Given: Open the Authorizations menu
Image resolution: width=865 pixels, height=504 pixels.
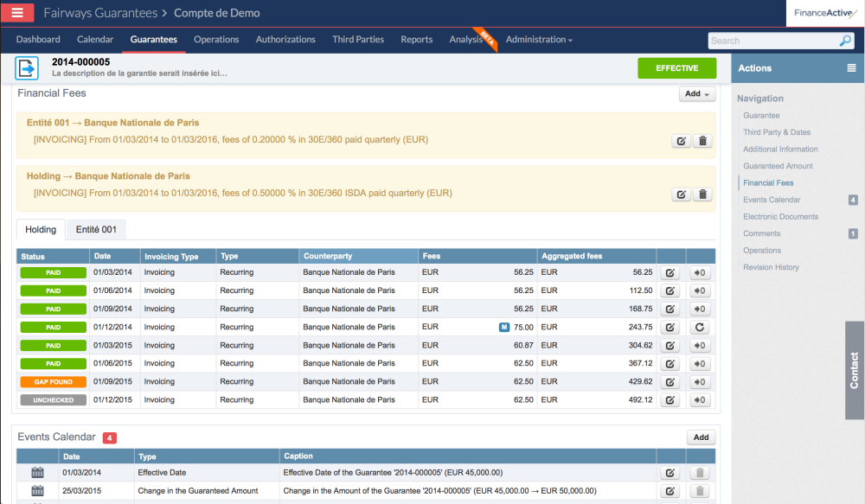Looking at the screenshot, I should click(x=285, y=40).
